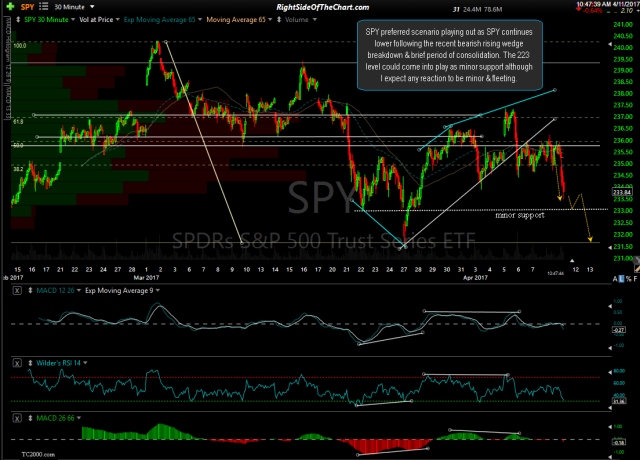Click the TC2000.com label at bottom left
Screen dimensions: 640x460
[x=38, y=454]
